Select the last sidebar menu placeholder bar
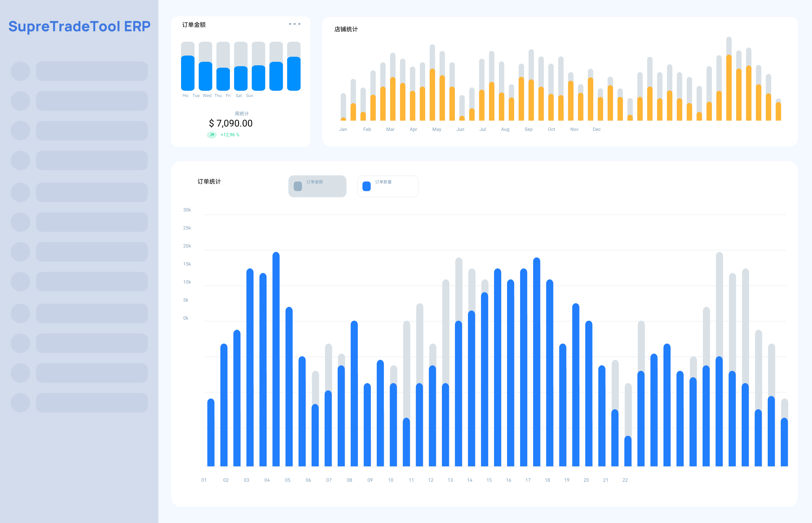This screenshot has height=523, width=812. point(92,403)
